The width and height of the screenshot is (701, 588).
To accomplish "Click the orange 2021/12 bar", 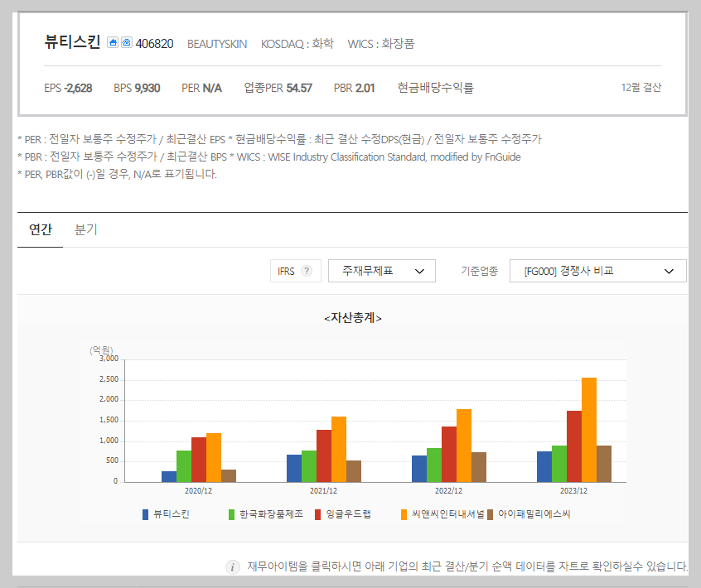I will pos(339,450).
